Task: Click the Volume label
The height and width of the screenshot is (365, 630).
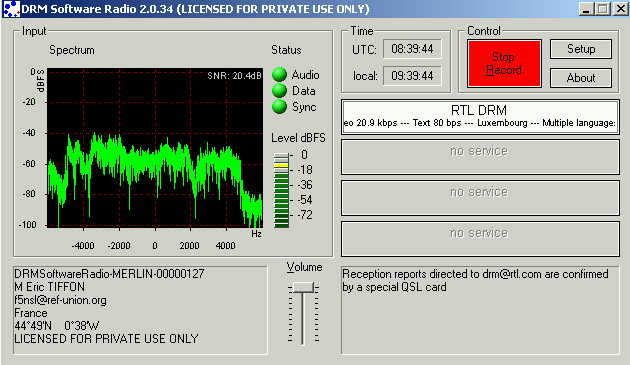Action: pos(304,267)
